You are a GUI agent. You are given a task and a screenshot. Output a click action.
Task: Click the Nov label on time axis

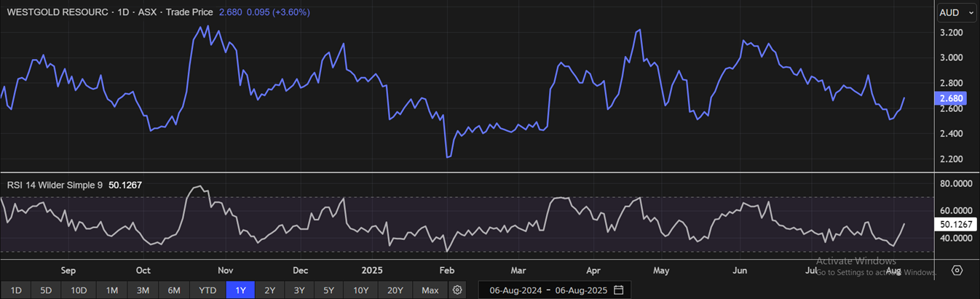click(x=226, y=271)
